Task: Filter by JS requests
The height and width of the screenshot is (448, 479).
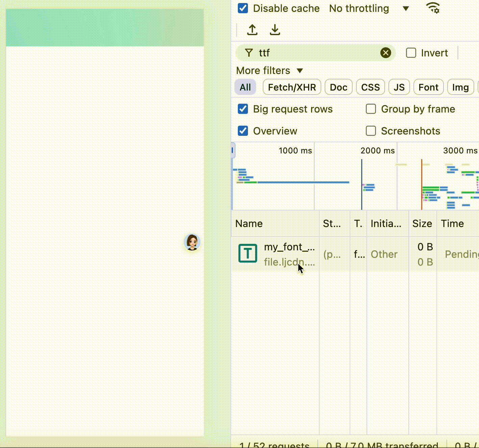Action: tap(399, 87)
